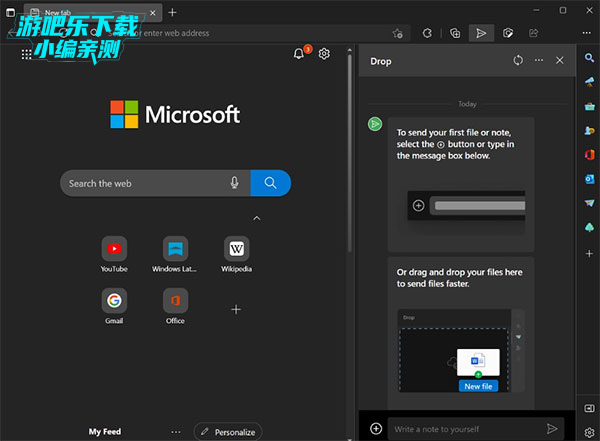Click the Outlook icon in sidebar

[x=589, y=178]
